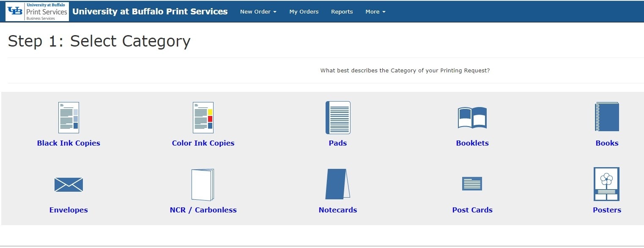Open the Posters text link

[x=607, y=210]
